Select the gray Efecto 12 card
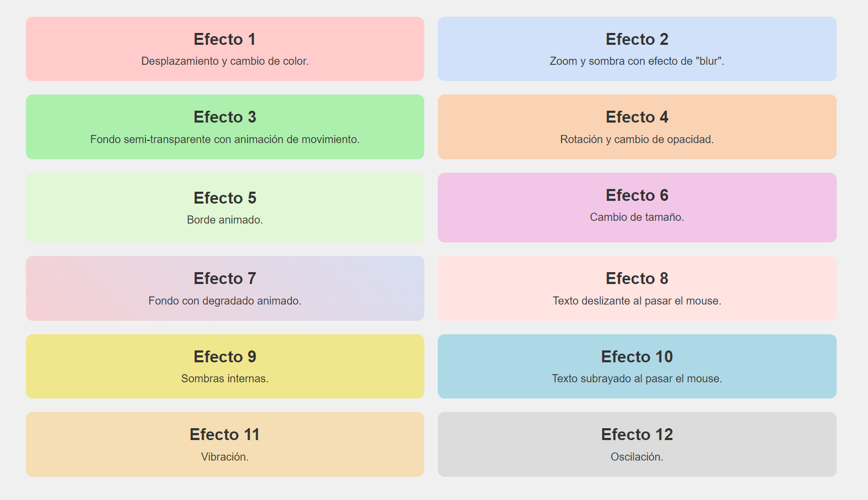Viewport: 868px width, 500px height. [x=637, y=444]
